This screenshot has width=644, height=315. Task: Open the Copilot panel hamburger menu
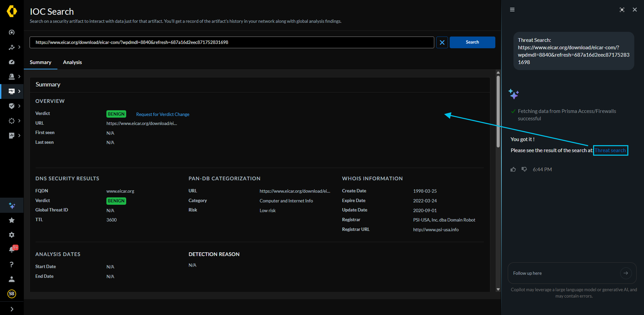click(512, 10)
